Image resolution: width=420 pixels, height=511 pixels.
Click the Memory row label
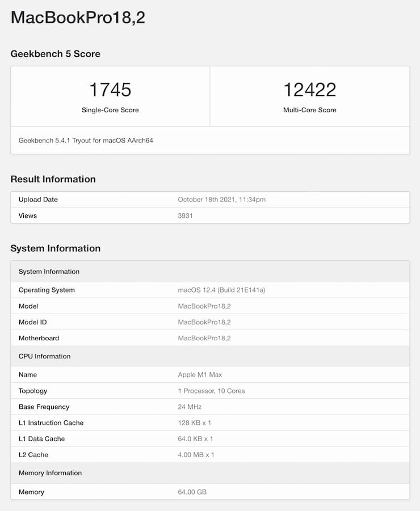click(31, 492)
